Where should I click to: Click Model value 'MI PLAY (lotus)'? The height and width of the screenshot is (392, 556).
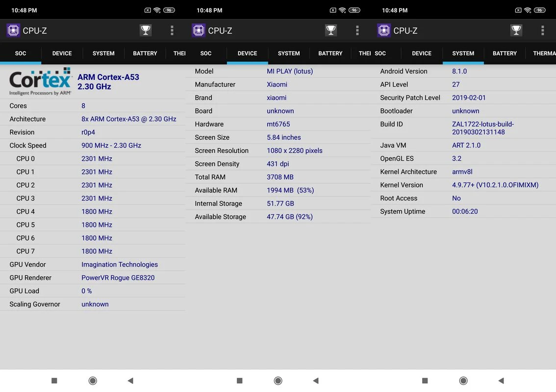click(290, 71)
